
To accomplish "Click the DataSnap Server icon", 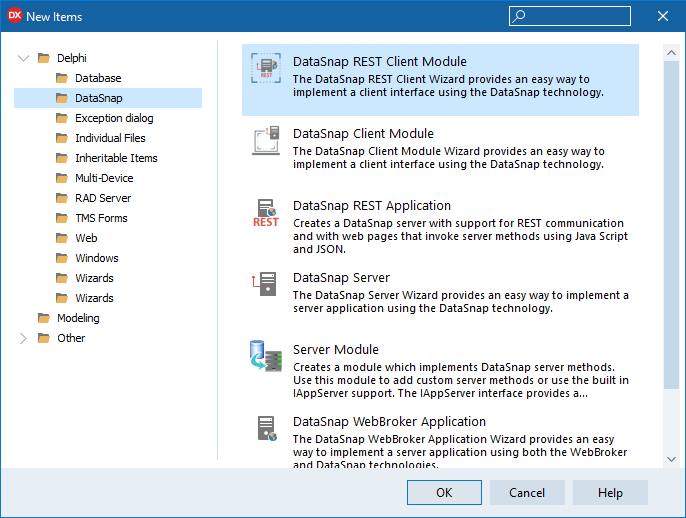I will (x=266, y=285).
